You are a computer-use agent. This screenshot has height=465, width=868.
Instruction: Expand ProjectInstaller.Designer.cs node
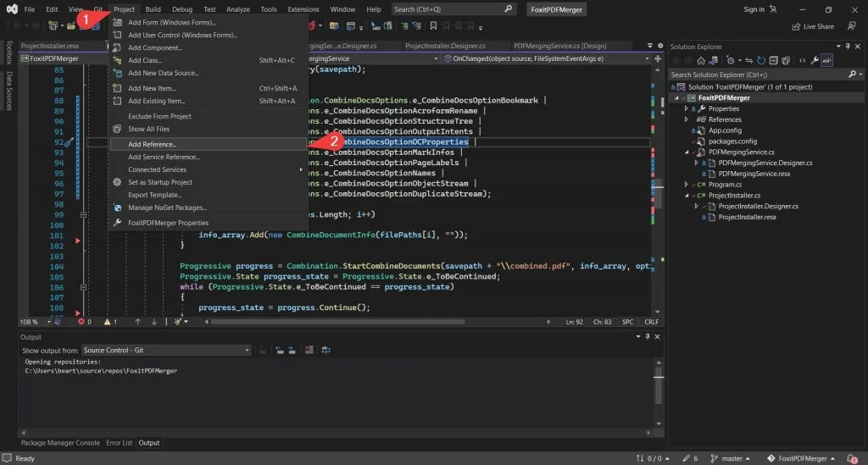point(697,206)
